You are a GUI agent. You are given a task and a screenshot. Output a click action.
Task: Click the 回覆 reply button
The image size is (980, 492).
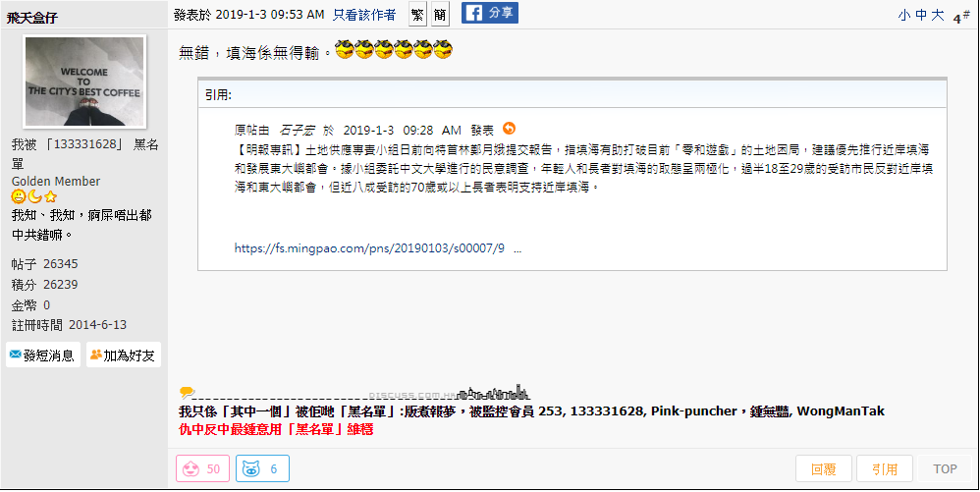coord(824,468)
